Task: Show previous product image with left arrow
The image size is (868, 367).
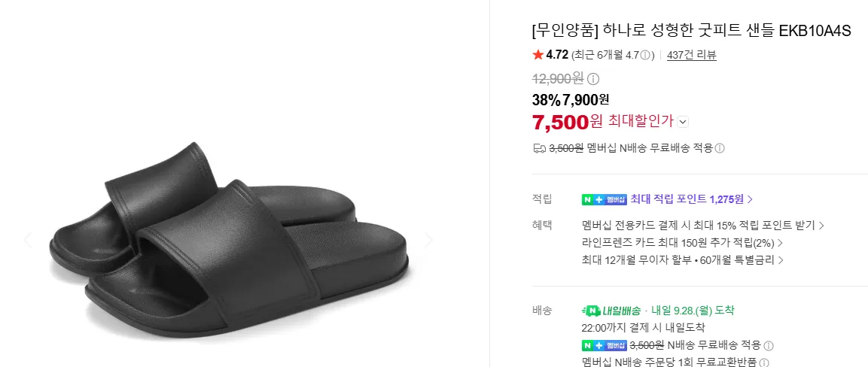Action: pyautogui.click(x=27, y=239)
